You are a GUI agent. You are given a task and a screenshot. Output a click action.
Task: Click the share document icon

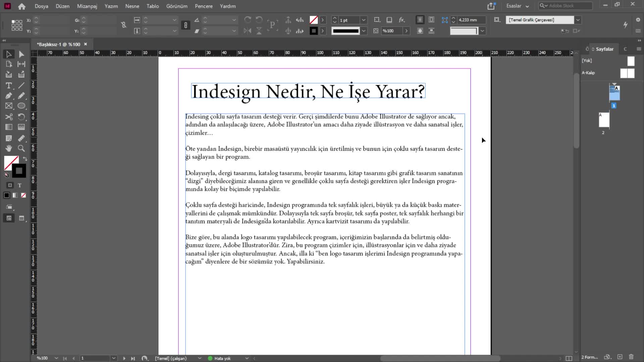(491, 6)
